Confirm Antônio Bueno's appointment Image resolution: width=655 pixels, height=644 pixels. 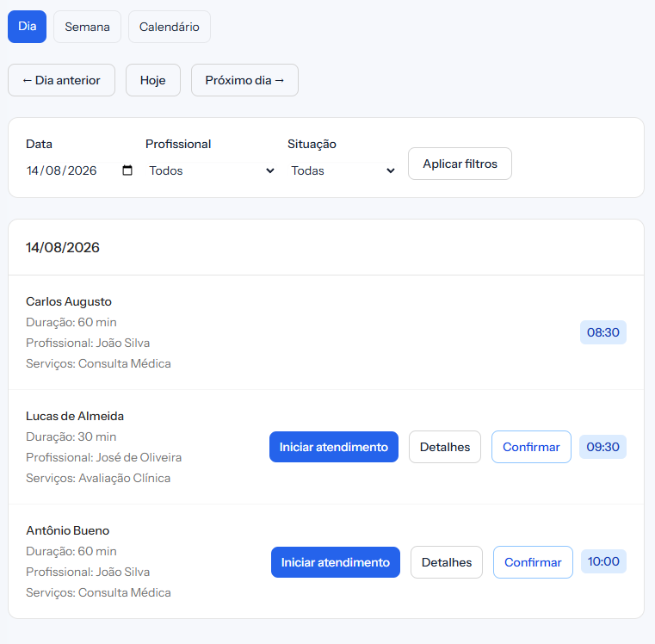pyautogui.click(x=533, y=562)
